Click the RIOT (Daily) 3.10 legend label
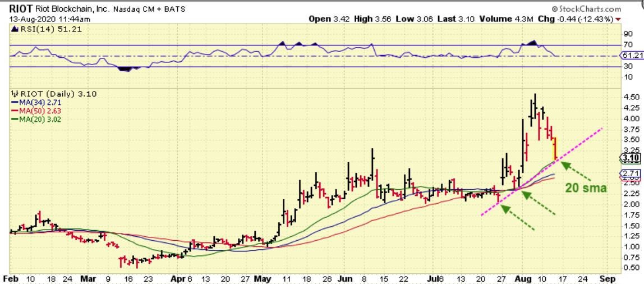The height and width of the screenshot is (284, 644). pyautogui.click(x=58, y=94)
